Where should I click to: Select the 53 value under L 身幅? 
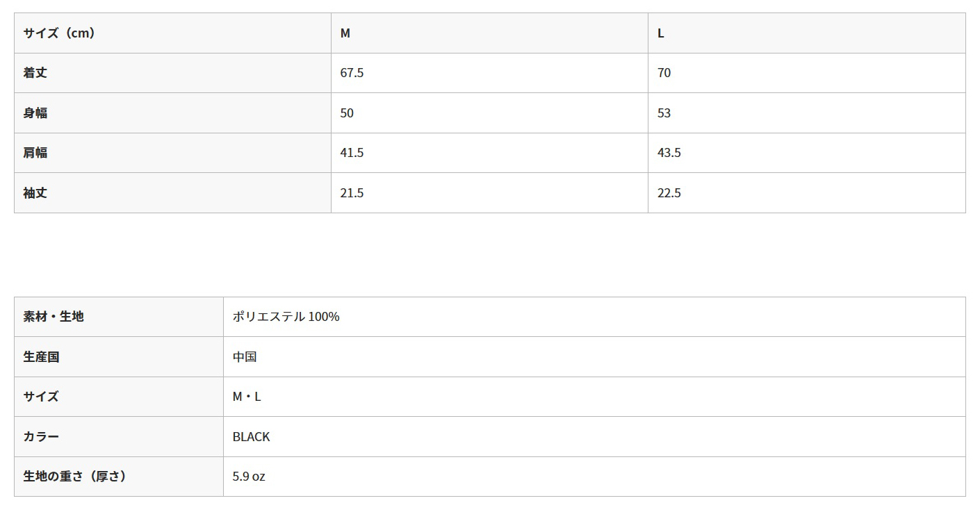pos(664,113)
